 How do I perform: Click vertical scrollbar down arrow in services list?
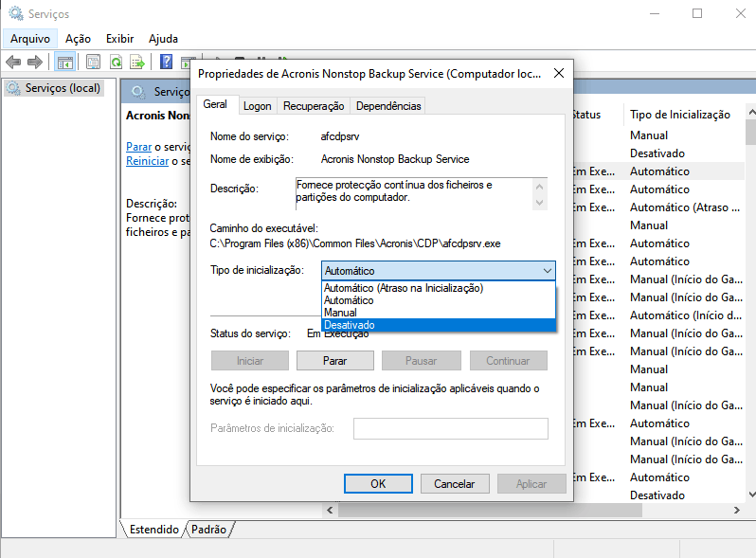pos(751,495)
